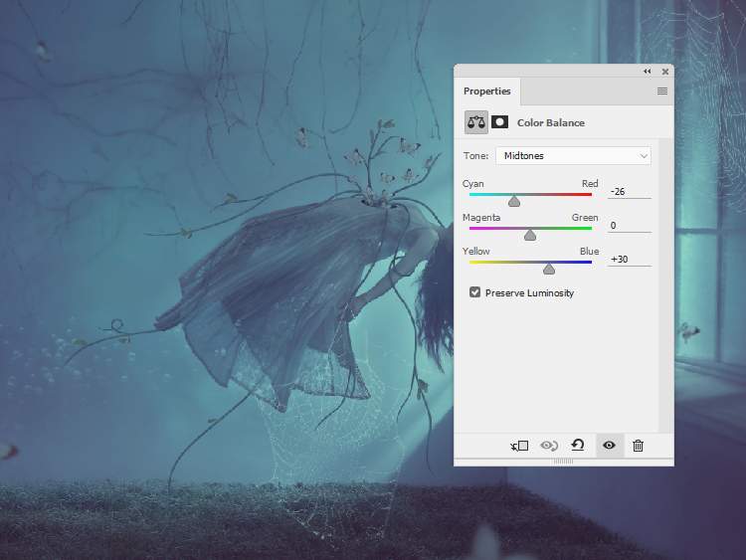The width and height of the screenshot is (746, 560).
Task: Open the Tone dropdown showing Midtones
Action: click(573, 156)
